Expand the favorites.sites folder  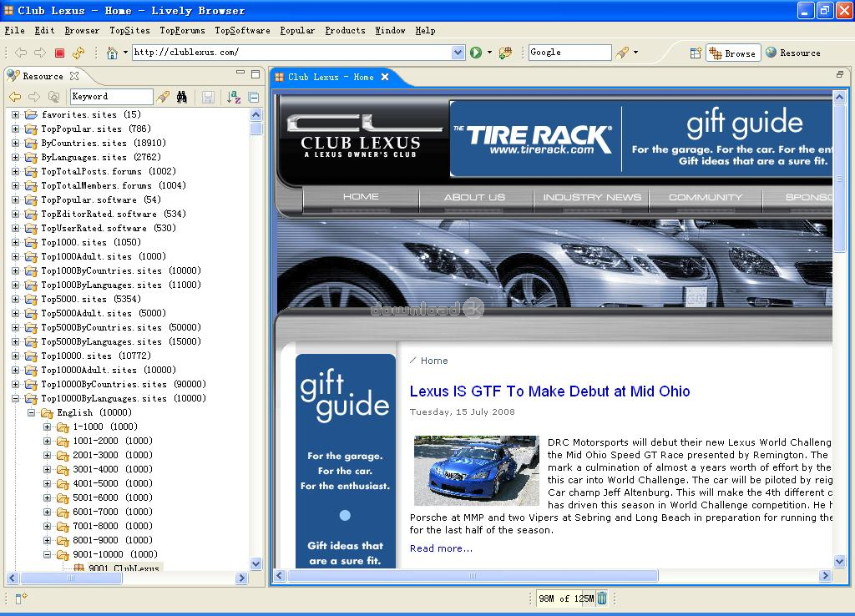[15, 114]
